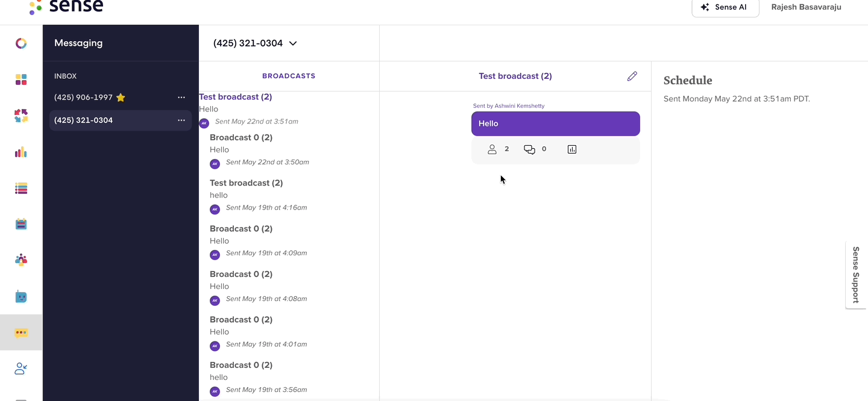Open the broadcast stats chart icon
The height and width of the screenshot is (401, 868).
pyautogui.click(x=572, y=149)
